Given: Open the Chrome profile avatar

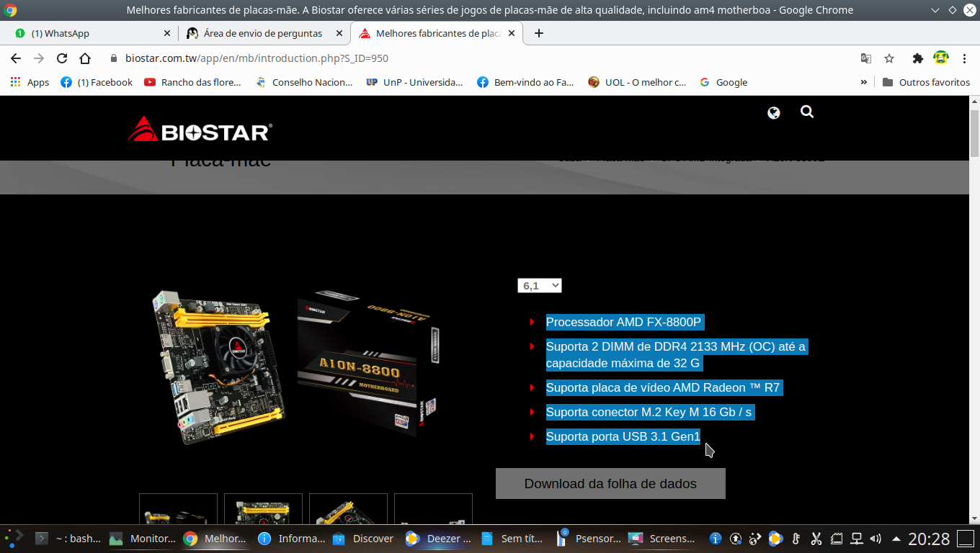Looking at the screenshot, I should point(941,58).
